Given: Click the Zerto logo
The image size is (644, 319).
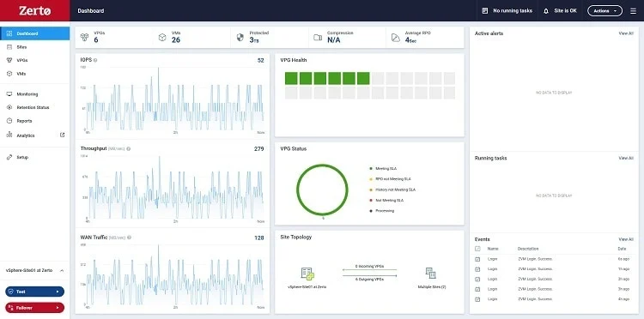Looking at the screenshot, I should 35,11.
